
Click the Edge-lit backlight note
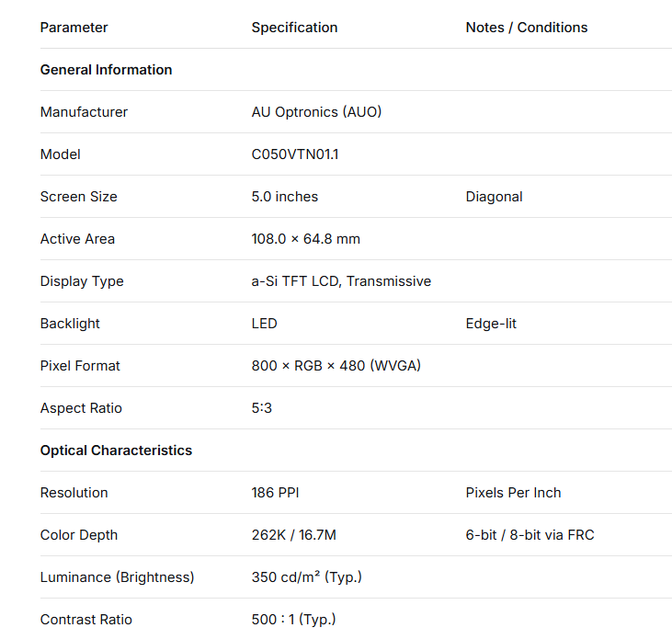[491, 324]
